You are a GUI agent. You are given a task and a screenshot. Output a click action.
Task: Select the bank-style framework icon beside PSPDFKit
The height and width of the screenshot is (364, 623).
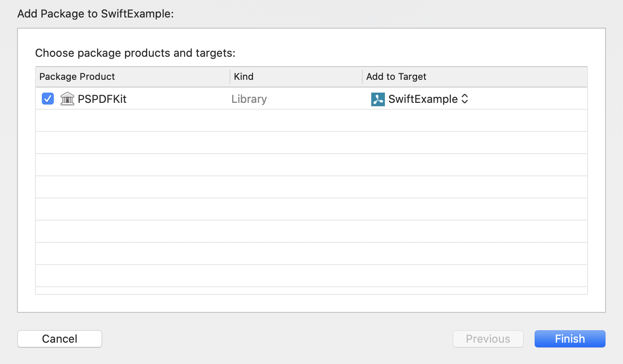pos(67,99)
